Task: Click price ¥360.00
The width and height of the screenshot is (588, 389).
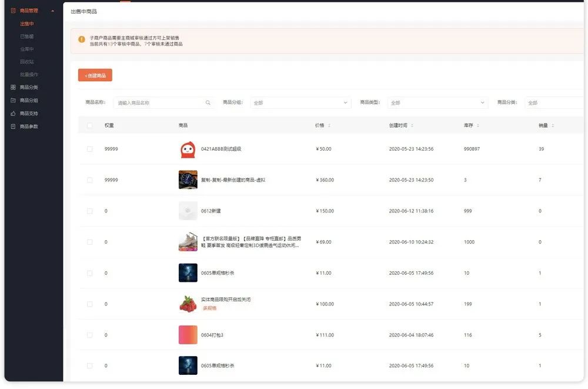Action: pos(325,180)
